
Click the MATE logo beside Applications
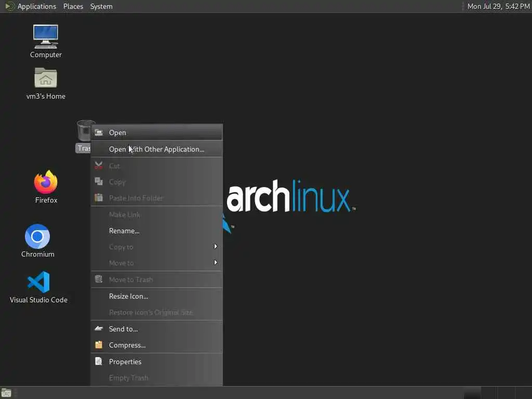9,6
